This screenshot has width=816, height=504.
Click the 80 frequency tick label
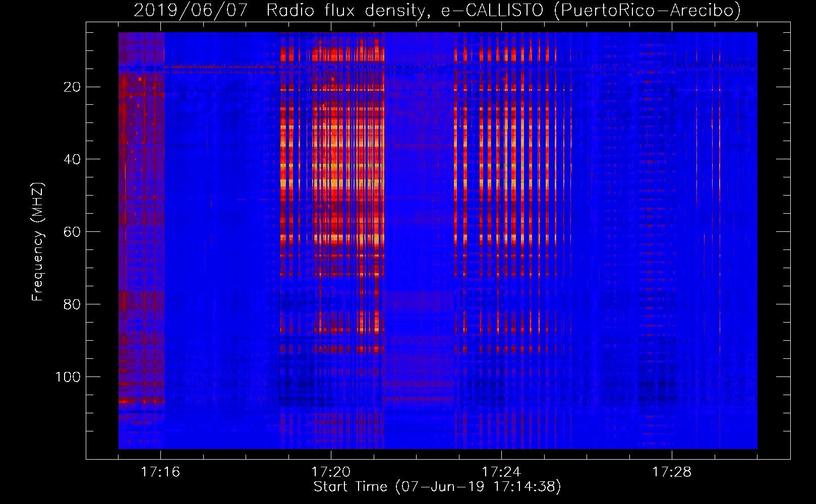point(72,305)
